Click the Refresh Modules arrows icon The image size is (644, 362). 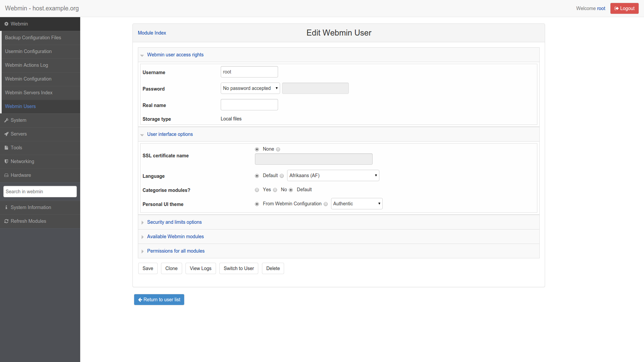[x=6, y=221]
